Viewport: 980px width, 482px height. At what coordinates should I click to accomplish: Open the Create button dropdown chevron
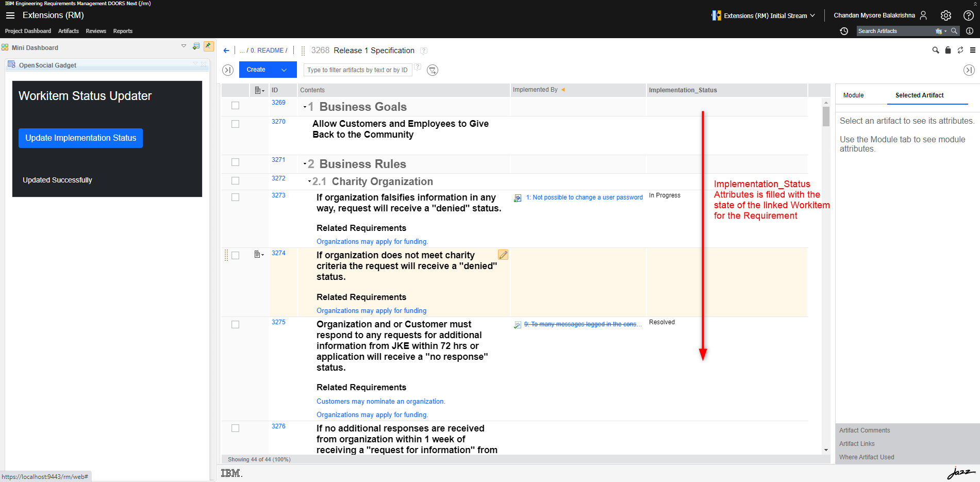coord(284,70)
